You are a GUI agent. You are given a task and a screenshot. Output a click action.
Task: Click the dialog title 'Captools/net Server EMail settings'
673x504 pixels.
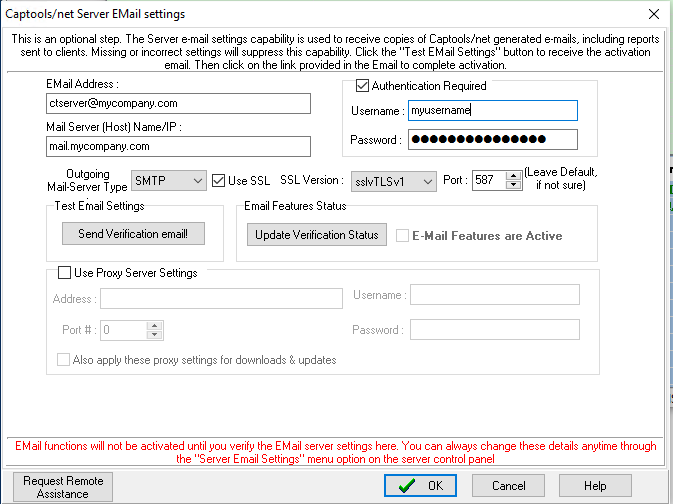point(95,14)
